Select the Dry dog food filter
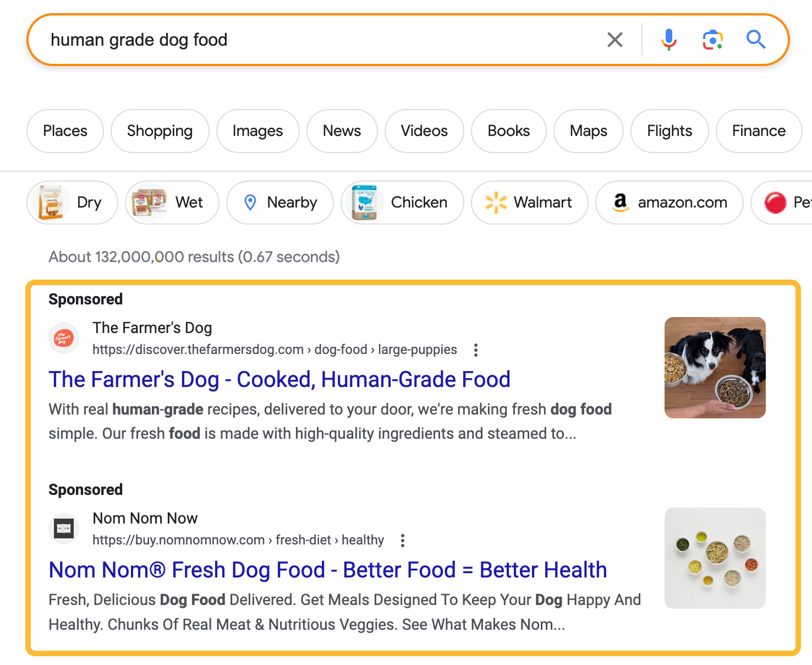This screenshot has width=812, height=665. click(x=72, y=203)
